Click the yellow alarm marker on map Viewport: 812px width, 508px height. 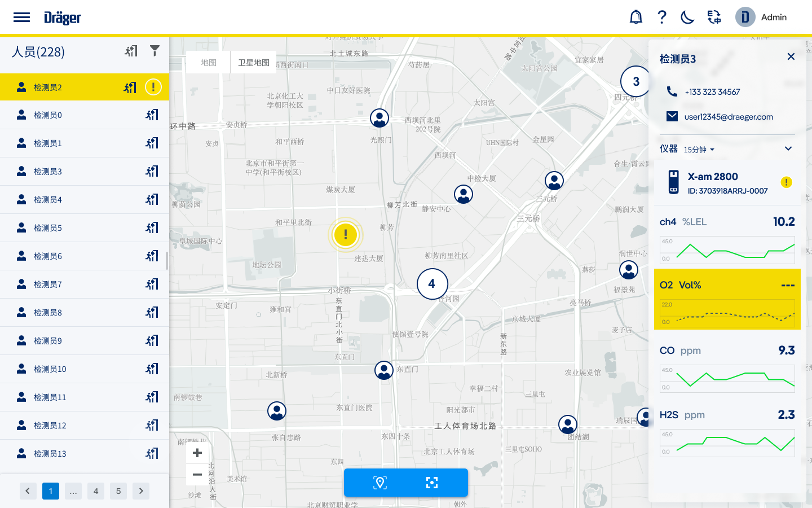tap(345, 234)
